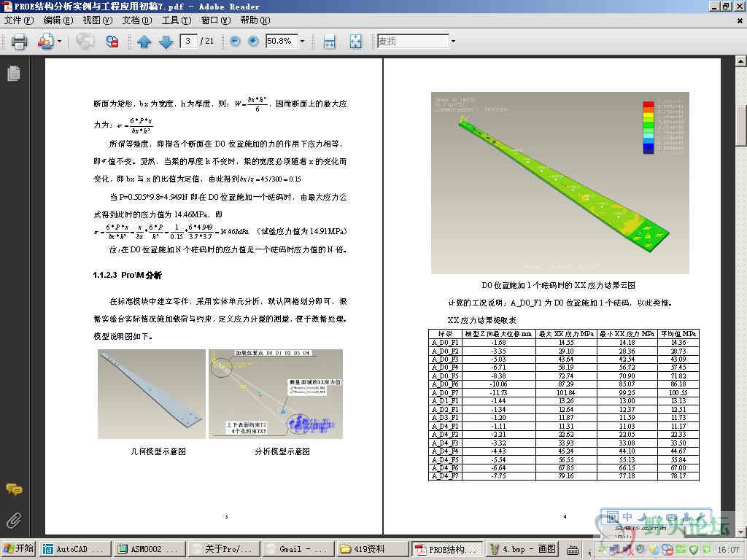The image size is (747, 560).
Task: Click the zoom in plus button
Action: (x=253, y=42)
